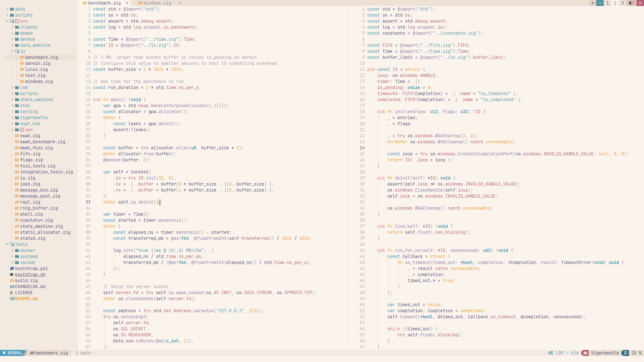Open README.md in the file tree

pos(26,299)
